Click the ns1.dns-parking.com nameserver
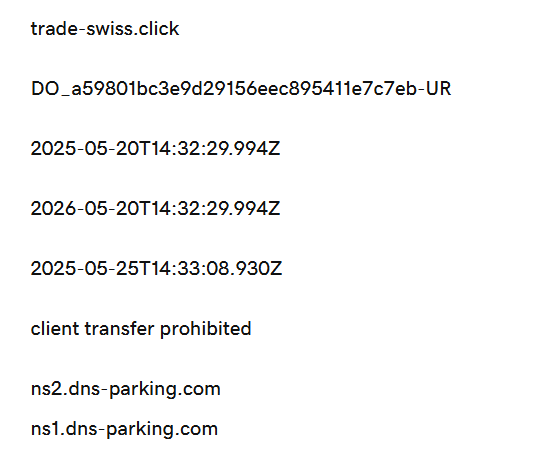 click(124, 429)
